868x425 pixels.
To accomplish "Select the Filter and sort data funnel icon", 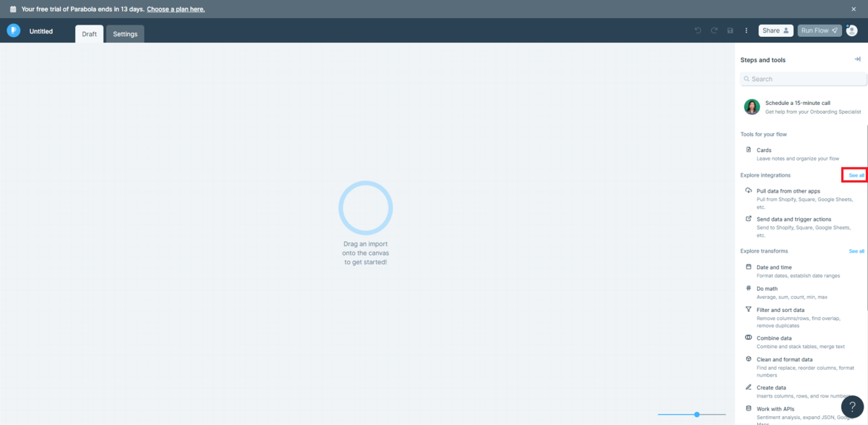I will point(749,309).
